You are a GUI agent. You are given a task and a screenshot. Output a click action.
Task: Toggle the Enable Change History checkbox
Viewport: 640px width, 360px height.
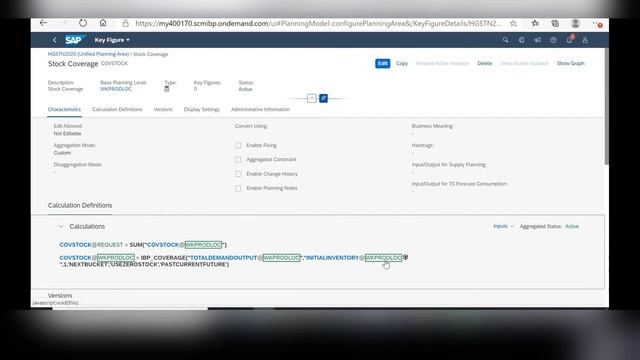tap(238, 174)
